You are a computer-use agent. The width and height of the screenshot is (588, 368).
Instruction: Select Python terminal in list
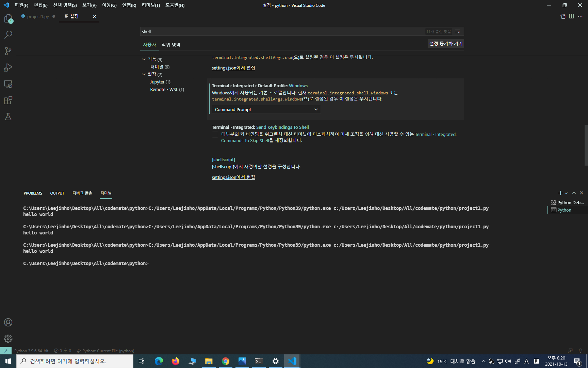[567, 210]
